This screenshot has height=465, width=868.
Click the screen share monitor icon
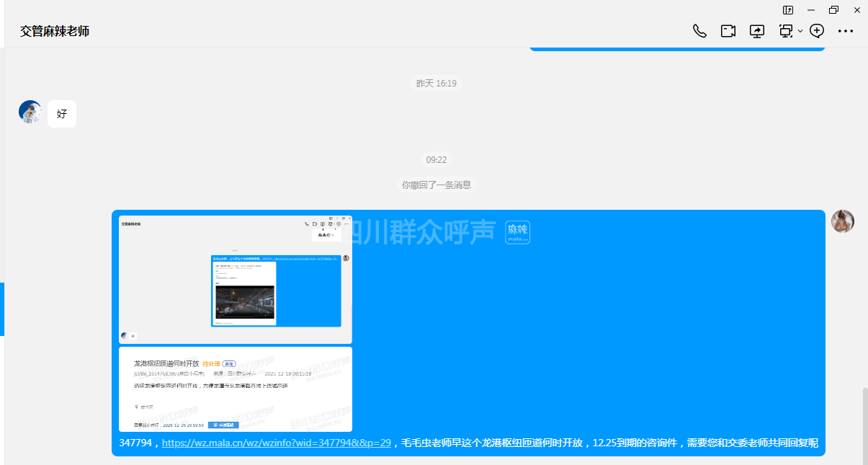[x=757, y=31]
